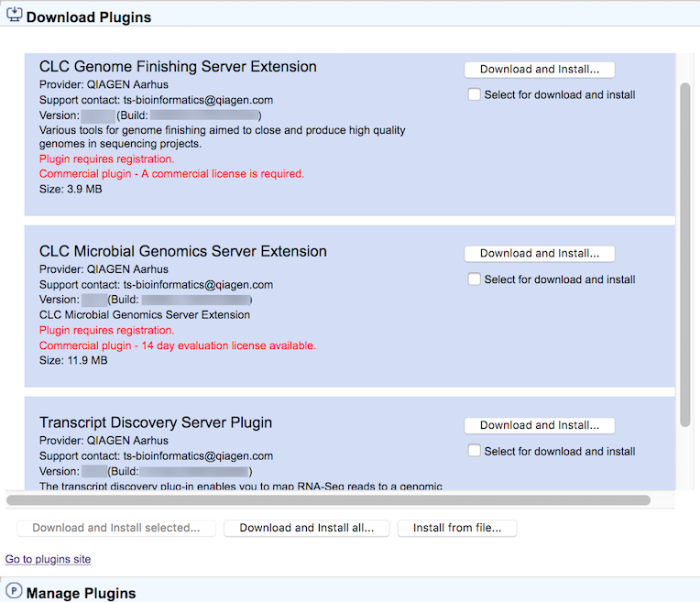The height and width of the screenshot is (602, 700).
Task: Click the Download and Install selected button
Action: click(x=115, y=528)
